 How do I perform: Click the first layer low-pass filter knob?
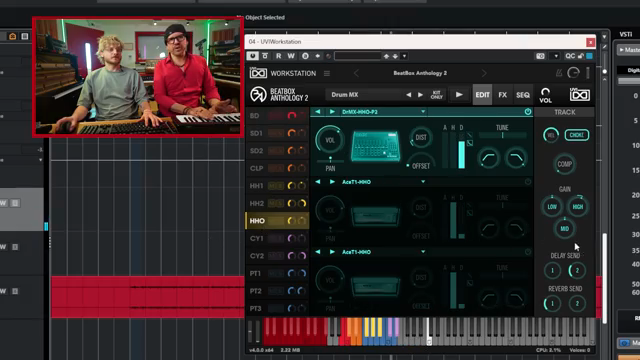pos(516,158)
